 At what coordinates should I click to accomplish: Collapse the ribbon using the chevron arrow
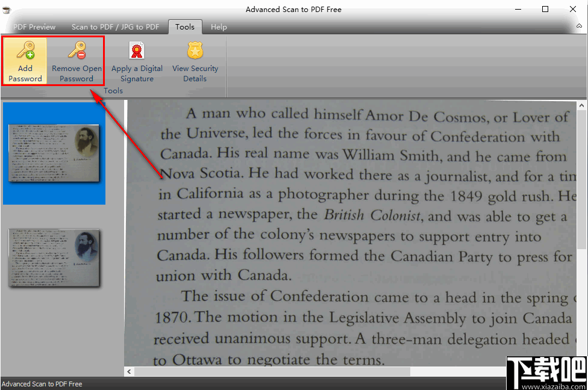pos(580,26)
